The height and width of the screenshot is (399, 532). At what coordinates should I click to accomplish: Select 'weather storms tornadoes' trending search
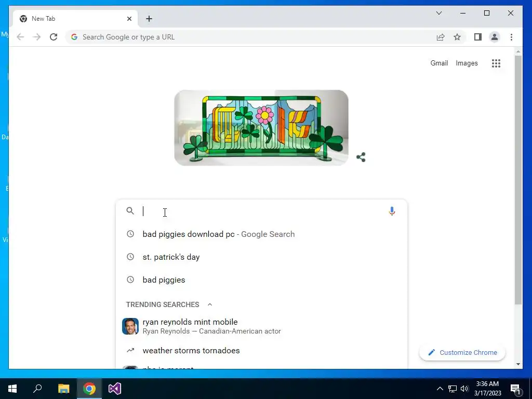pos(261,351)
